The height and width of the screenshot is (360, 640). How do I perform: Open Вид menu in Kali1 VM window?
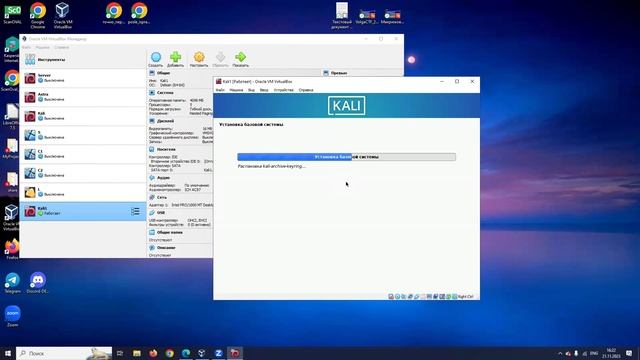251,90
